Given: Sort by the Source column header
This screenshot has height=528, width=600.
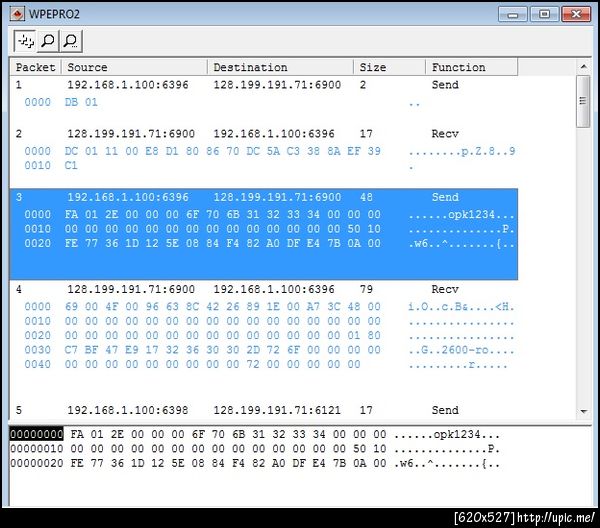Looking at the screenshot, I should [134, 67].
